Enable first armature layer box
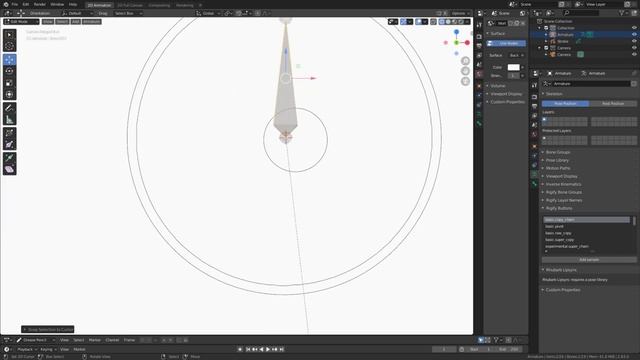 [544, 120]
